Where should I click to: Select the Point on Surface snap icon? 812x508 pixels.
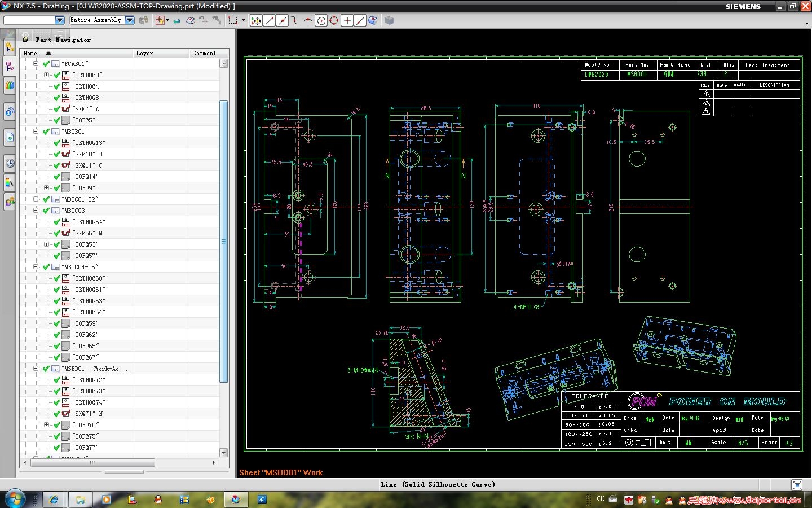pos(373,21)
